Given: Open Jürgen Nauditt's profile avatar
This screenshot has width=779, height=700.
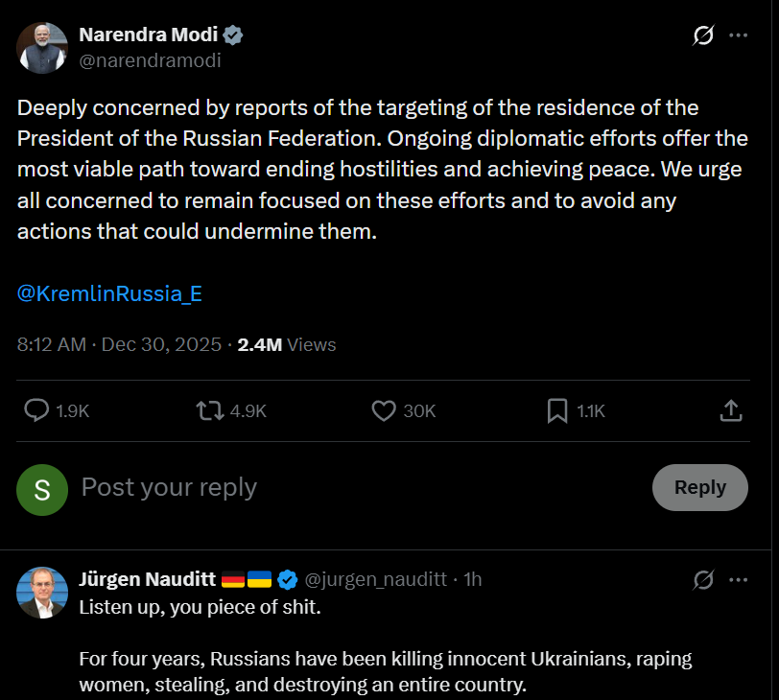Looking at the screenshot, I should (x=42, y=592).
